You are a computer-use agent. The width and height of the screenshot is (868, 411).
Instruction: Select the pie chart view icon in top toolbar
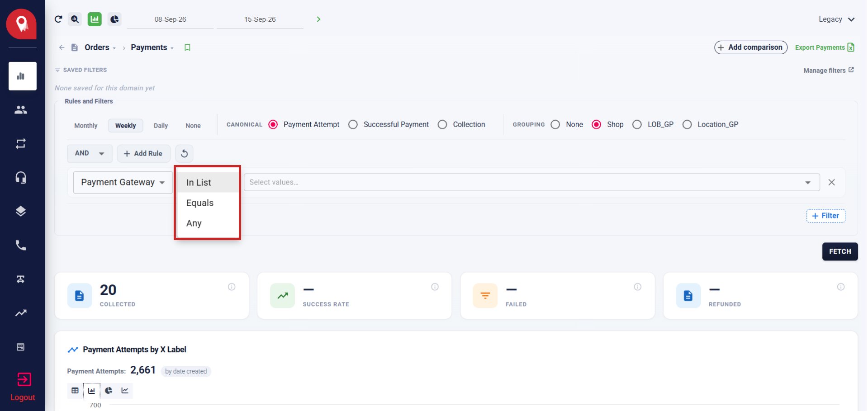coord(114,19)
